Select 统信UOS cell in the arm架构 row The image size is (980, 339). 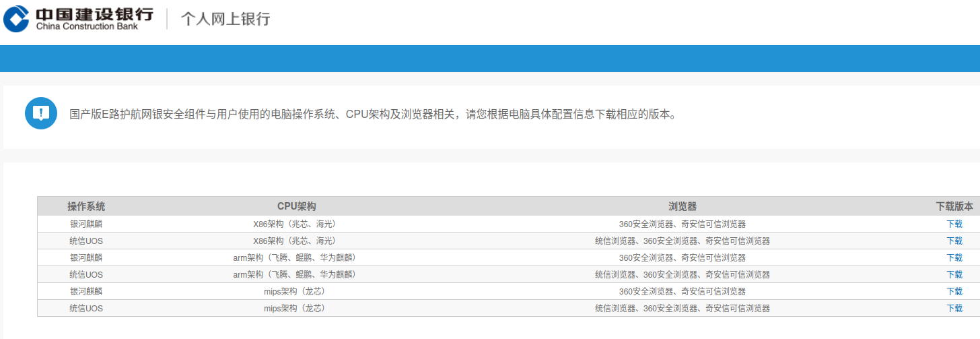pos(86,275)
